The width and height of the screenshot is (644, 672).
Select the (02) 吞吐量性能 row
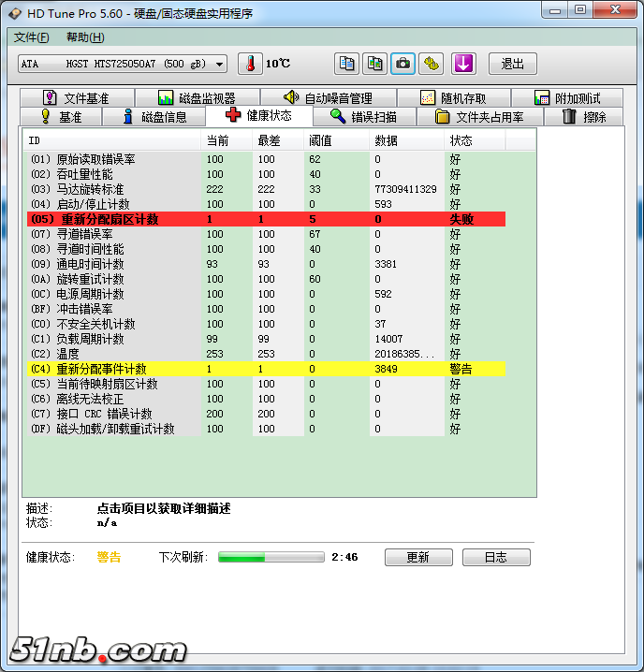(x=266, y=174)
